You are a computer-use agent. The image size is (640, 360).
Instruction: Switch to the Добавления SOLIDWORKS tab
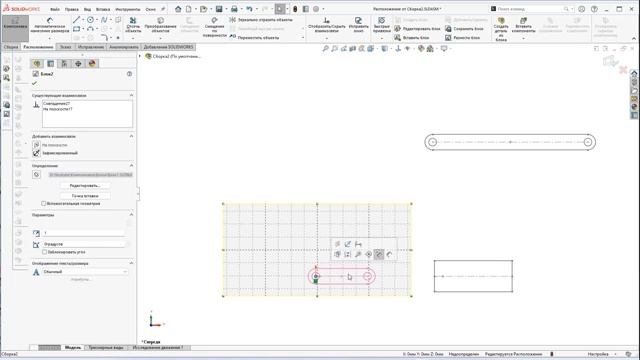point(168,47)
